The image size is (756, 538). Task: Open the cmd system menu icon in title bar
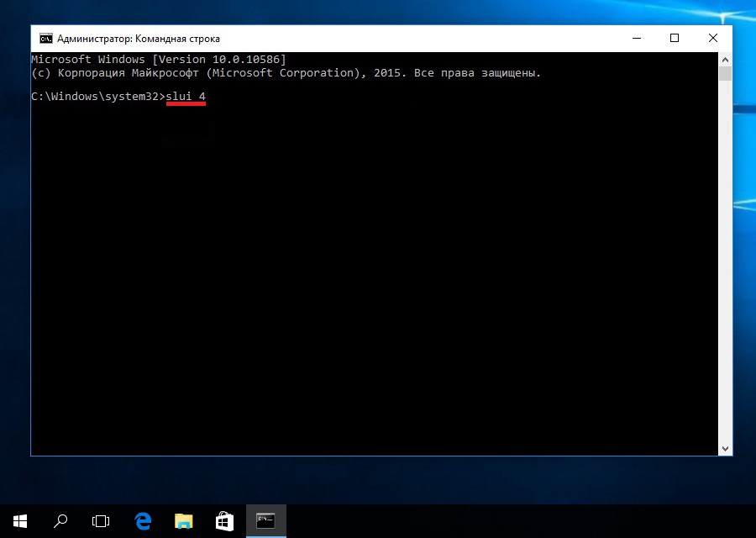click(x=46, y=39)
